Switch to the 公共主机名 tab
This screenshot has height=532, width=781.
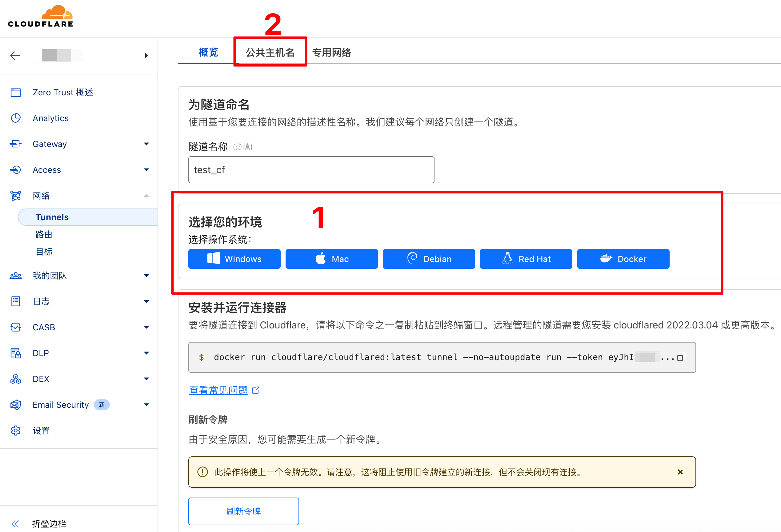270,52
